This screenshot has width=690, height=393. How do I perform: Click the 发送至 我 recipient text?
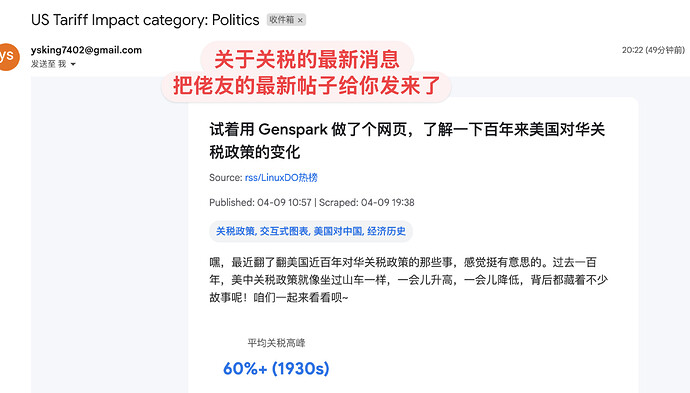[48, 64]
